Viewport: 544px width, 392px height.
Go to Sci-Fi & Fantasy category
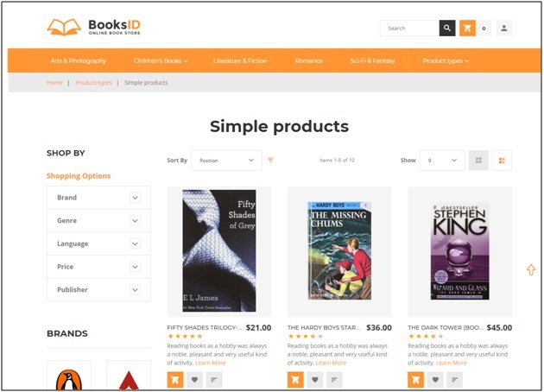pyautogui.click(x=373, y=60)
